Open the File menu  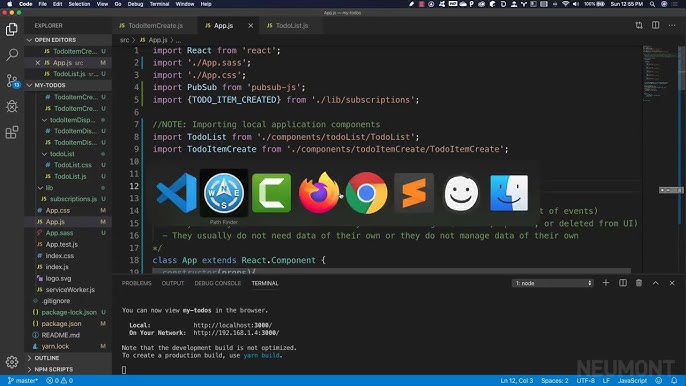click(42, 4)
